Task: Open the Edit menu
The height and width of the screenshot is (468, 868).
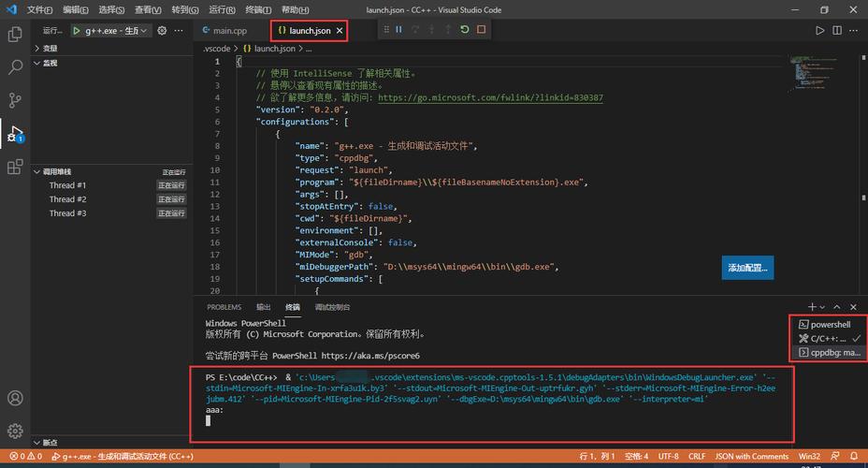Action: 75,9
